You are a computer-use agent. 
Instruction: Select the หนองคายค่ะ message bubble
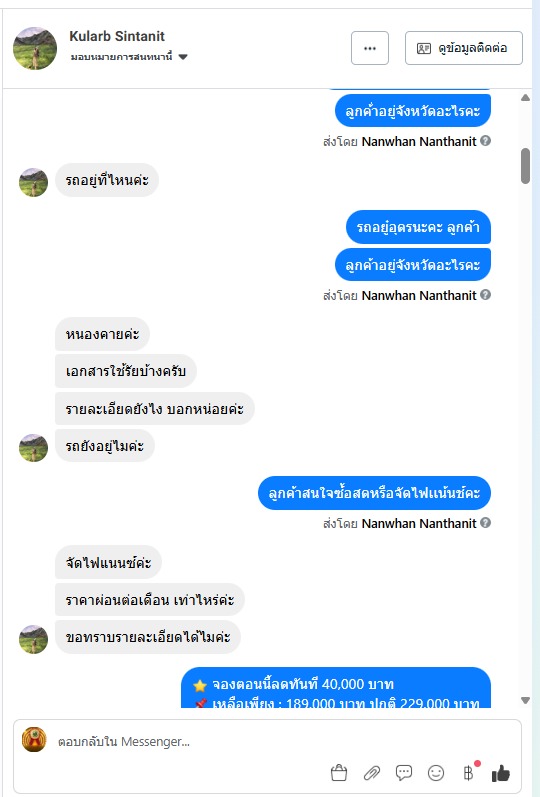pos(102,334)
